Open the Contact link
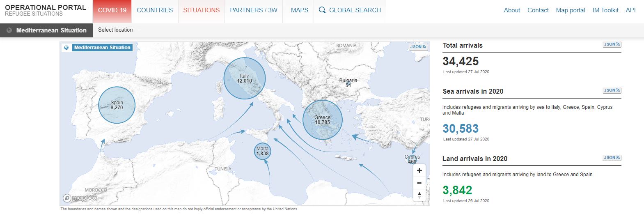The width and height of the screenshot is (644, 214). (x=538, y=10)
